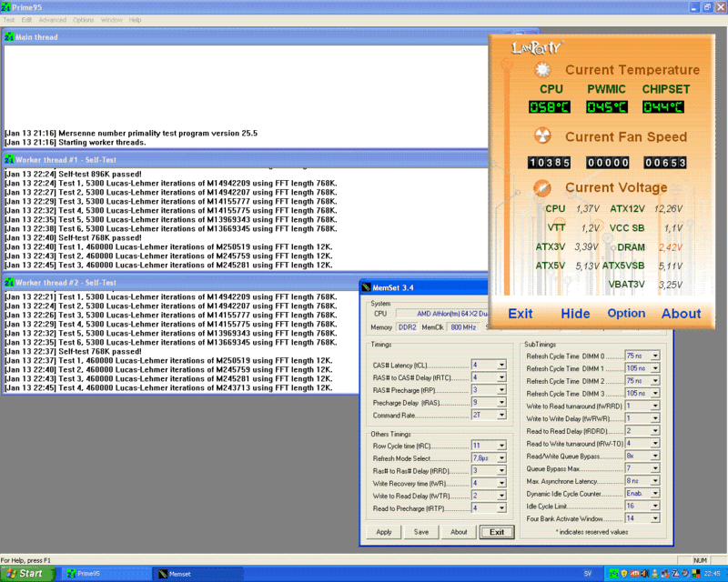The image size is (728, 582).
Task: Click the Current Fan Speed fan icon
Action: [542, 136]
